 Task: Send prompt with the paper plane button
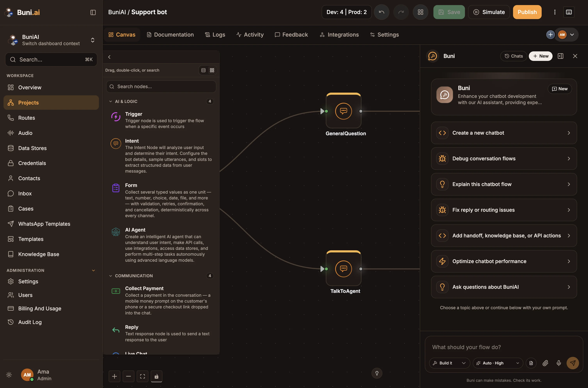[x=573, y=363]
